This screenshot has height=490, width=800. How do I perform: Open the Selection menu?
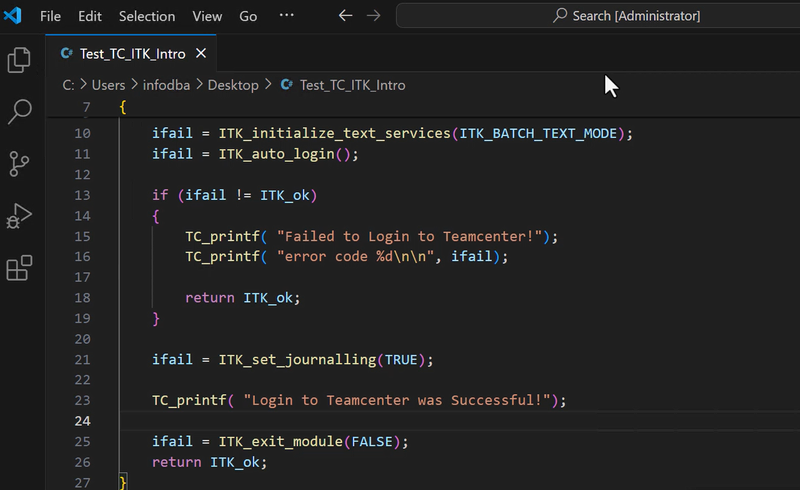click(x=146, y=16)
